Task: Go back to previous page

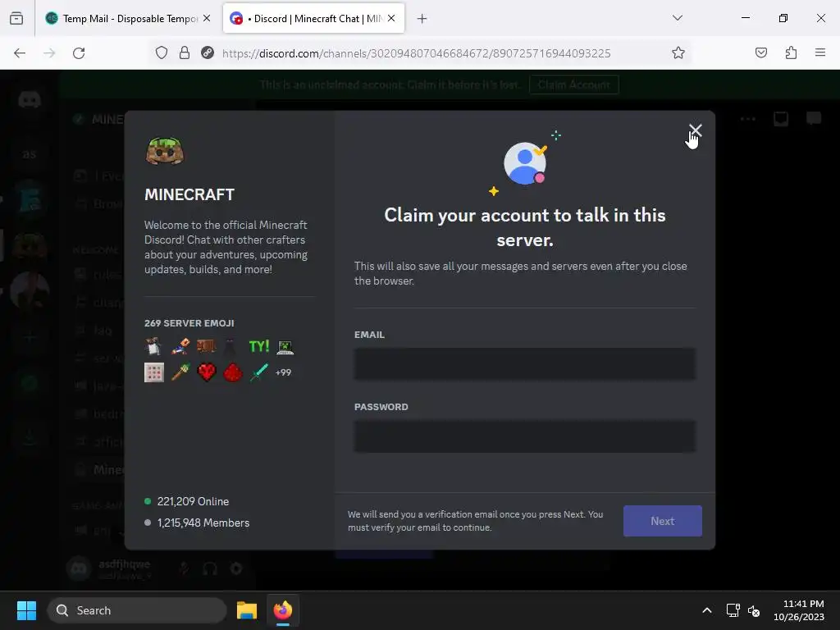Action: 20,53
